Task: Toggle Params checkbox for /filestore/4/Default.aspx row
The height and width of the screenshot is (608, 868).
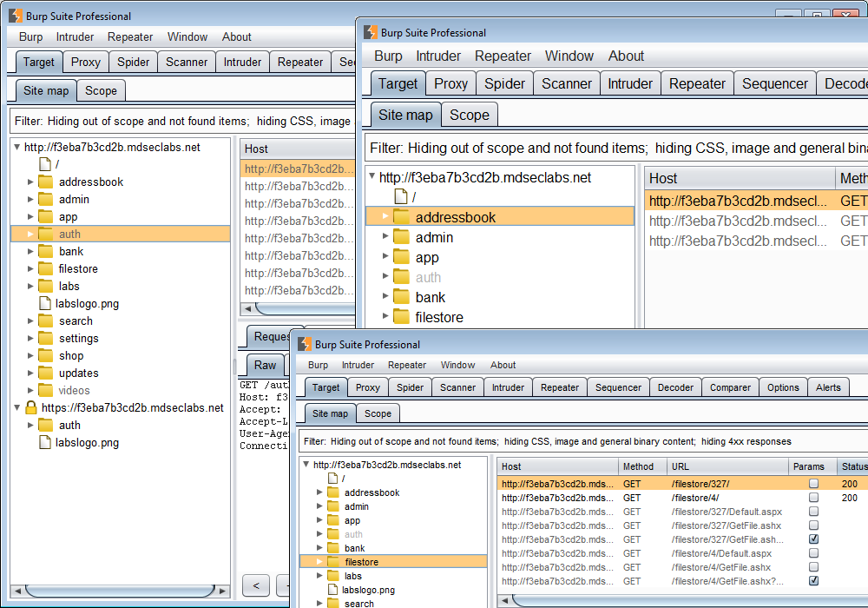Action: pyautogui.click(x=814, y=552)
